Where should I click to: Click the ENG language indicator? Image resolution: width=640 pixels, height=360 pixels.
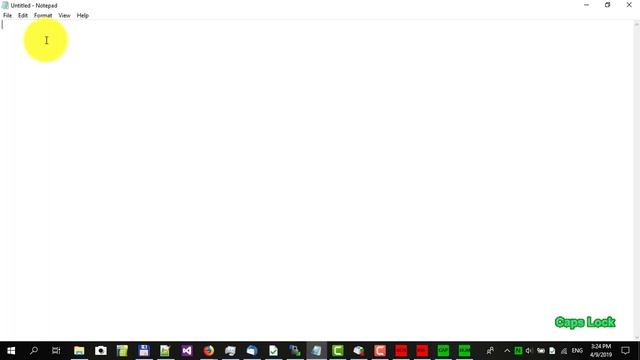pyautogui.click(x=577, y=351)
